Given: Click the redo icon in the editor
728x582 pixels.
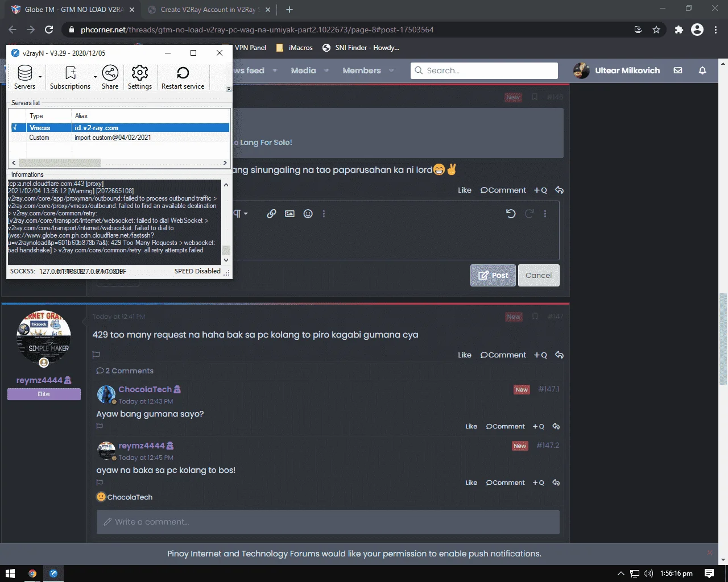Looking at the screenshot, I should [529, 214].
